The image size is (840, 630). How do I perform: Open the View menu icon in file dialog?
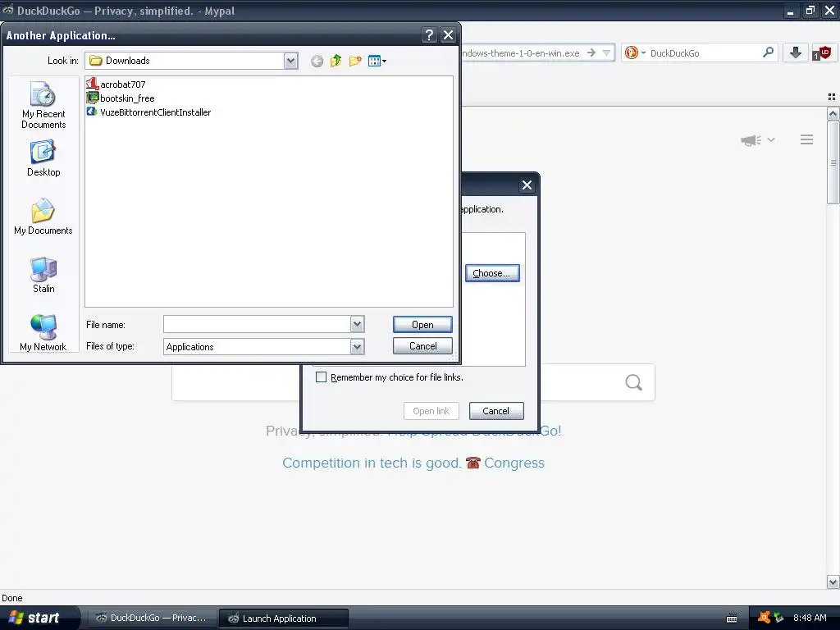click(x=377, y=61)
